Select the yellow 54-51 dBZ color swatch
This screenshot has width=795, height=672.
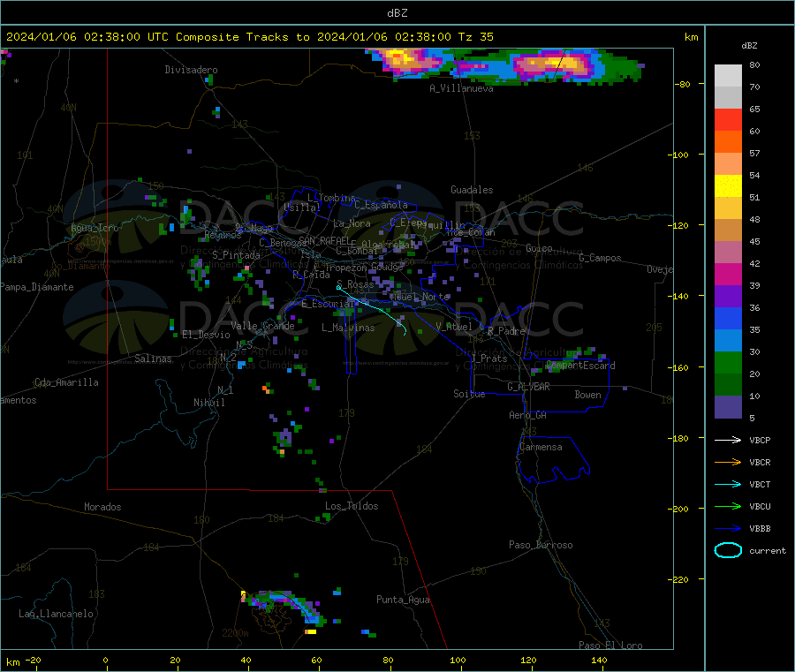pyautogui.click(x=728, y=186)
